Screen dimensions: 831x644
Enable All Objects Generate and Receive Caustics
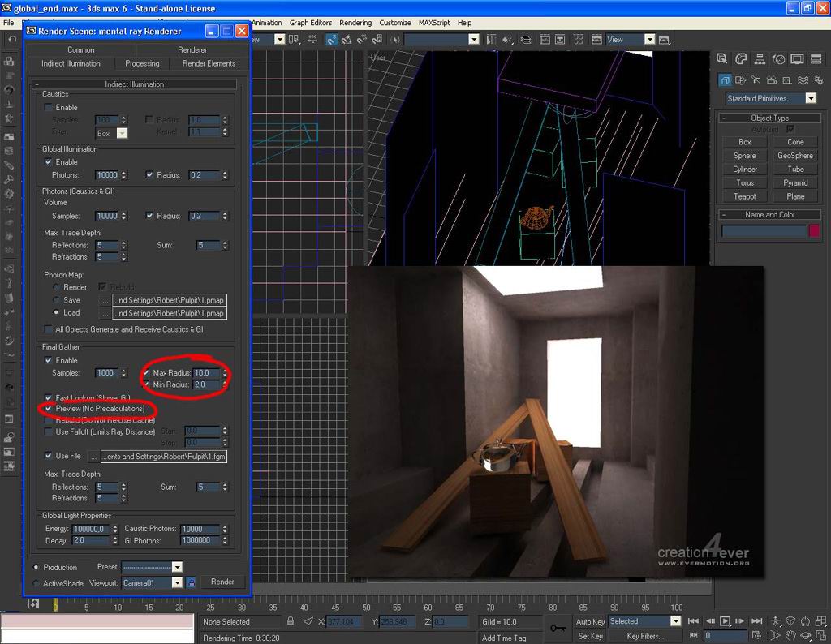[x=49, y=329]
